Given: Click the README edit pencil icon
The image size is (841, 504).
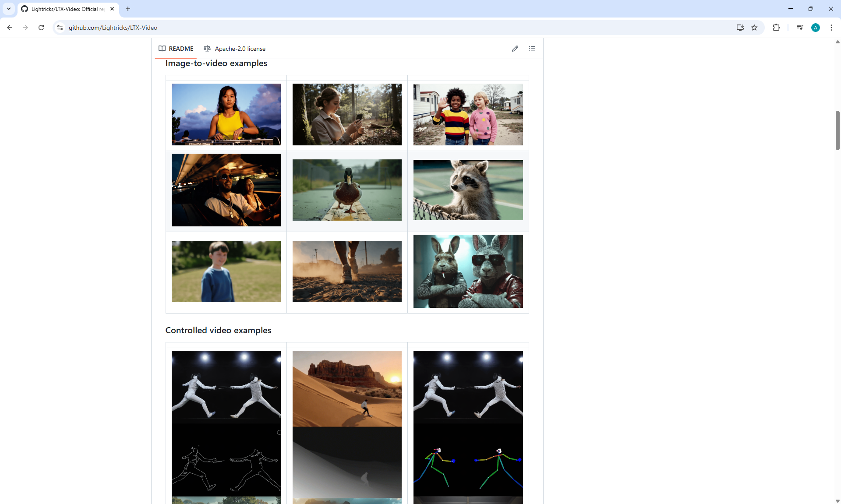Looking at the screenshot, I should 515,49.
